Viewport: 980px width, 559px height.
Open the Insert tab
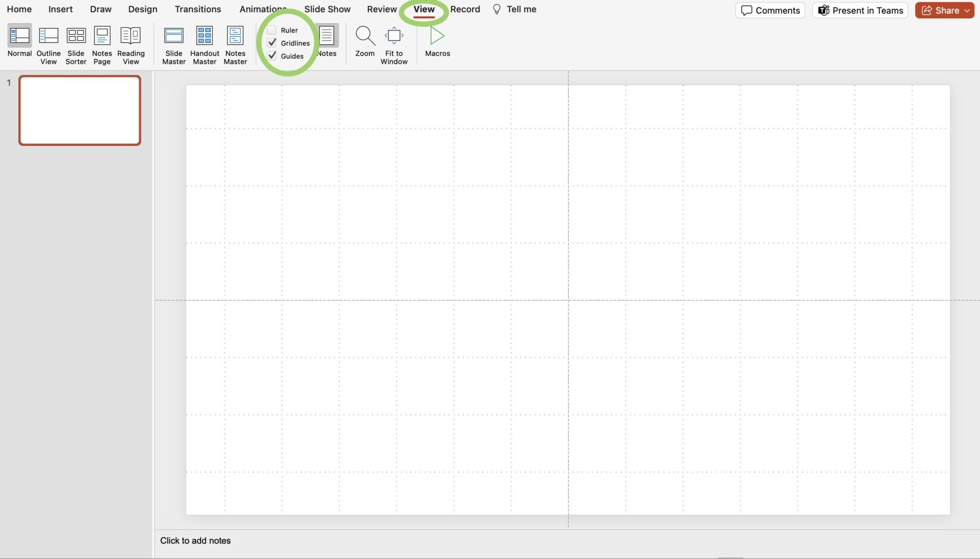[60, 9]
